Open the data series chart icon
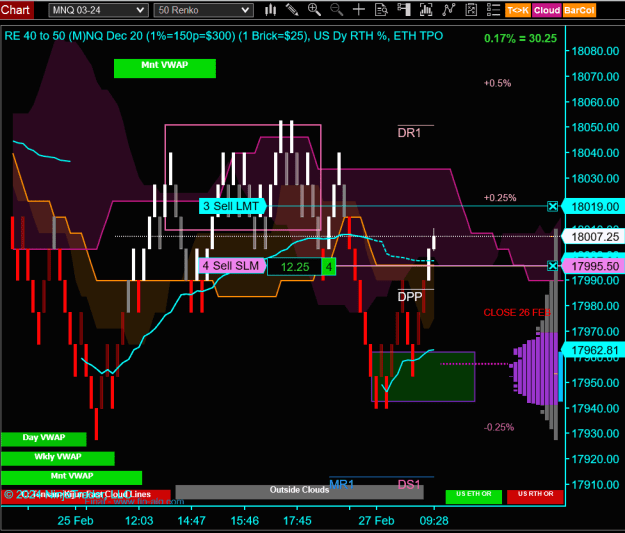Image resolution: width=625 pixels, height=533 pixels. (x=426, y=10)
